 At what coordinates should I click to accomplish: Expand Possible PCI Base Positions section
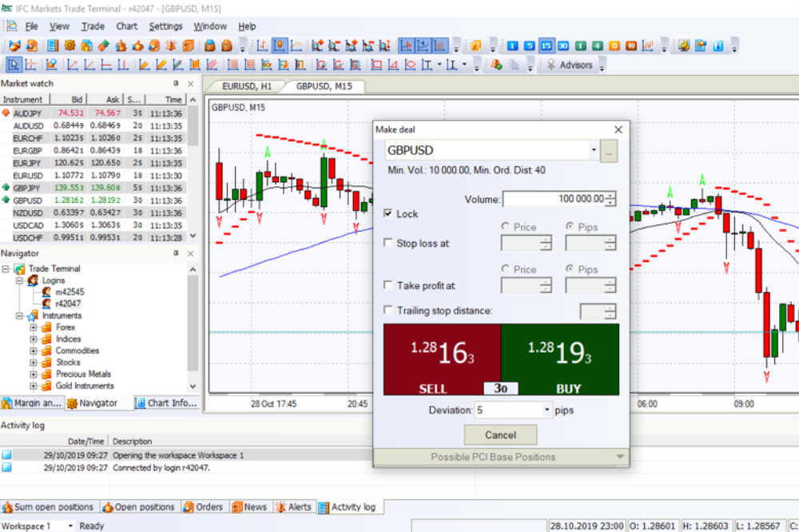[502, 457]
